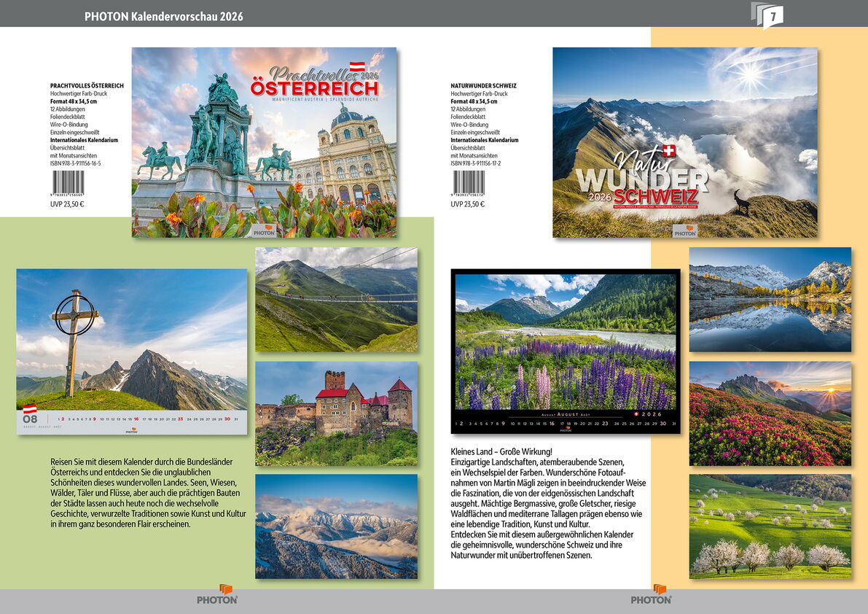Click the PRACHTVOLLES ÖSTERREICH product heading

click(87, 85)
